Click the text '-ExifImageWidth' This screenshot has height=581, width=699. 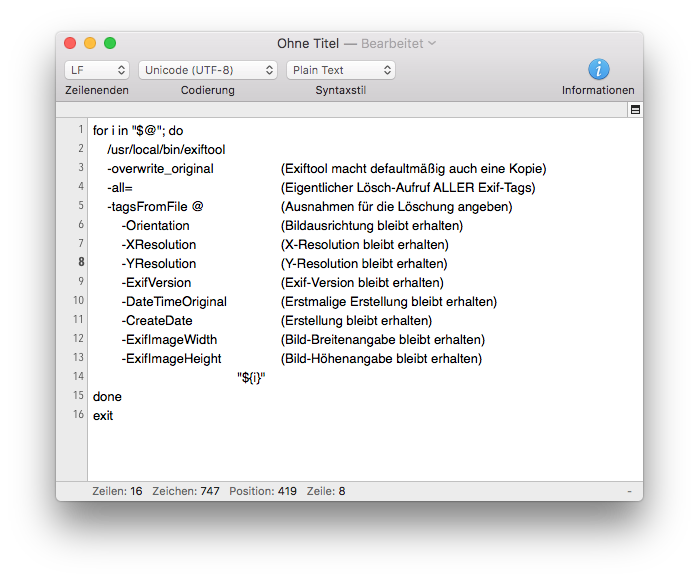[169, 340]
